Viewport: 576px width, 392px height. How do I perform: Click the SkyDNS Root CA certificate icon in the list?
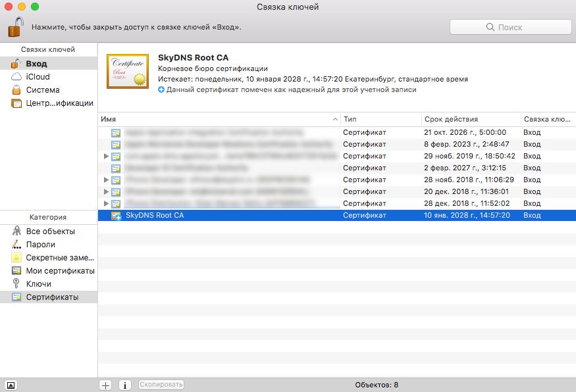click(x=116, y=216)
